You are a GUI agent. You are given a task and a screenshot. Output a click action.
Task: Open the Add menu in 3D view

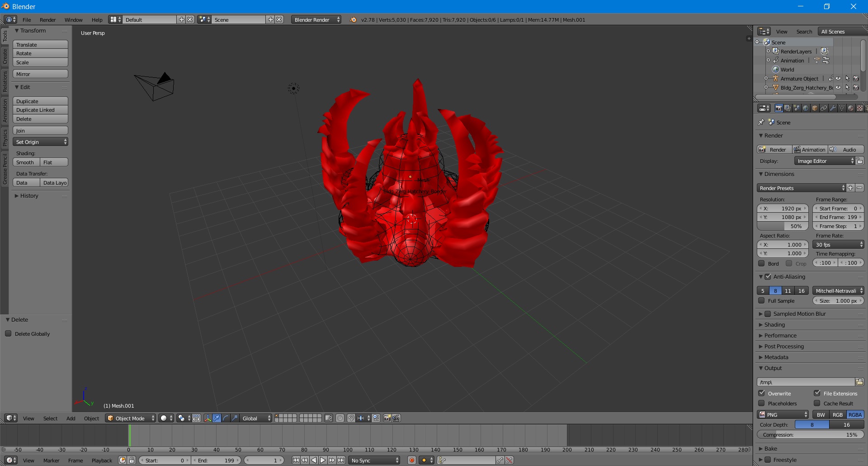[x=71, y=418]
